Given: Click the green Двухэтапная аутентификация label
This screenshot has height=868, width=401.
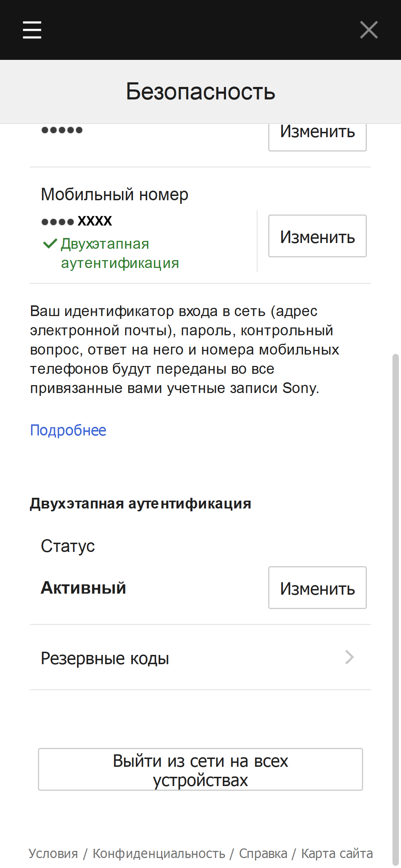Looking at the screenshot, I should pos(120,253).
